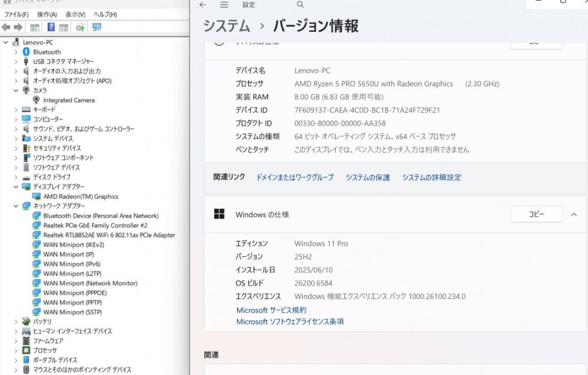Open the ヘルプ(H) menu
Viewport: 588px width, 375px height.
tap(105, 14)
